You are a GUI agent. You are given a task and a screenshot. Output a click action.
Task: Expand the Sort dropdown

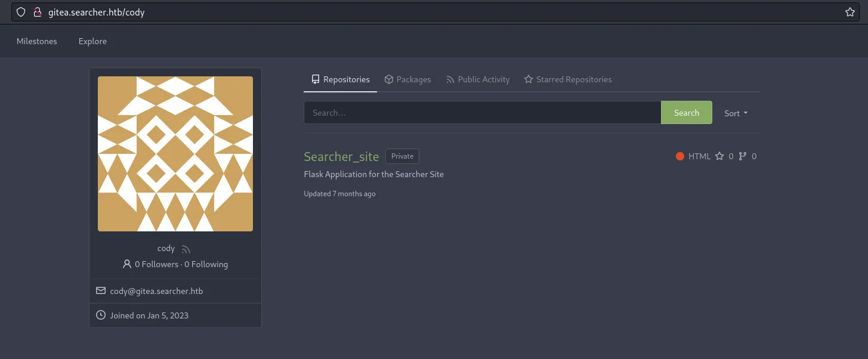click(x=736, y=113)
